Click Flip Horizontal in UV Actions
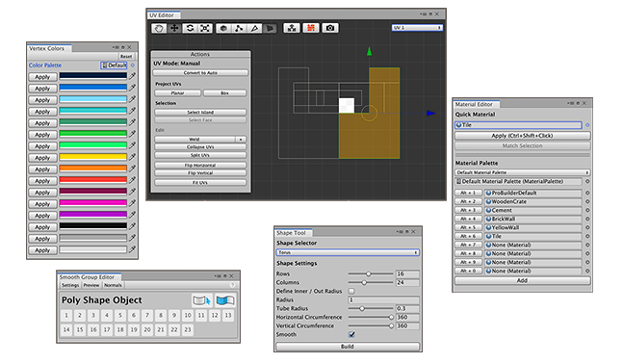This screenshot has height=364, width=623. pyautogui.click(x=200, y=165)
